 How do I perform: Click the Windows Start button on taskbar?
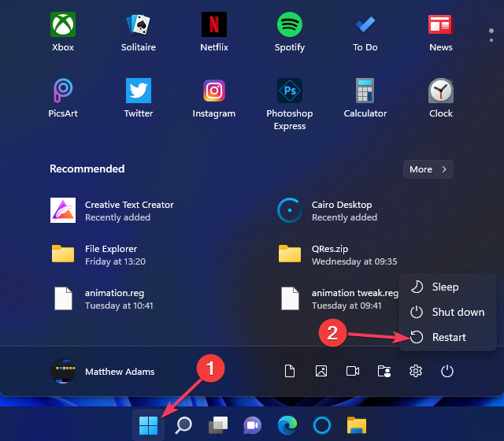(149, 425)
